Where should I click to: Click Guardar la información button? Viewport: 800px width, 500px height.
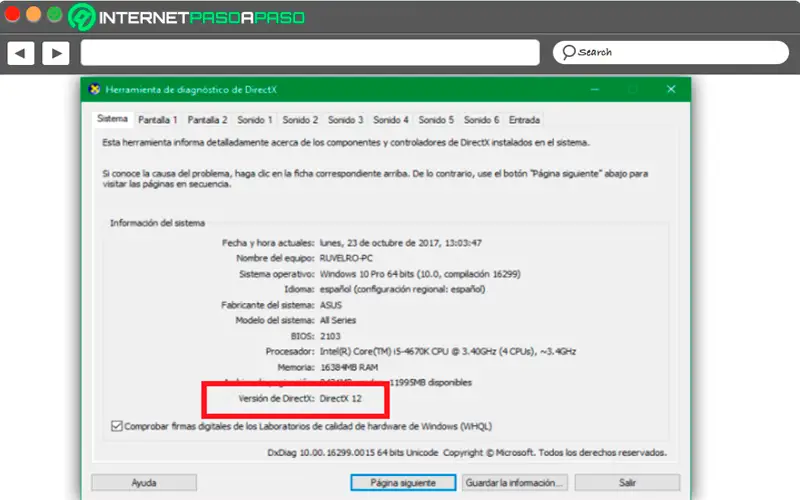[515, 483]
